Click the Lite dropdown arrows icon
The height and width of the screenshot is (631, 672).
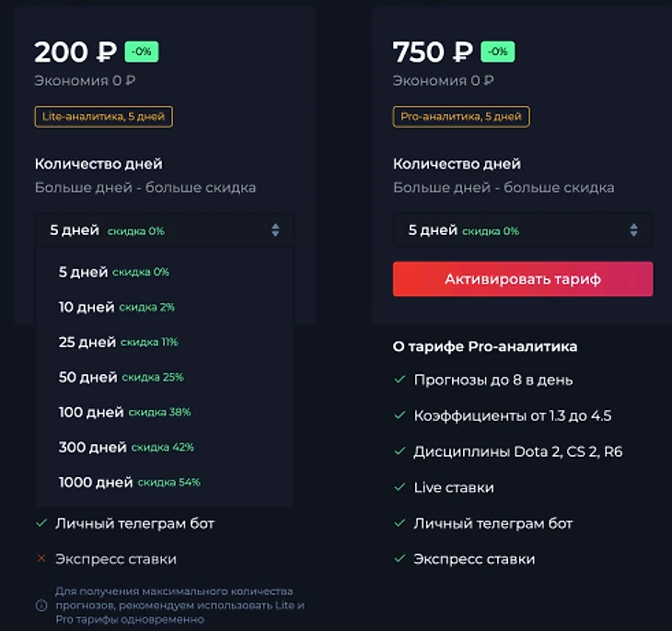click(275, 230)
